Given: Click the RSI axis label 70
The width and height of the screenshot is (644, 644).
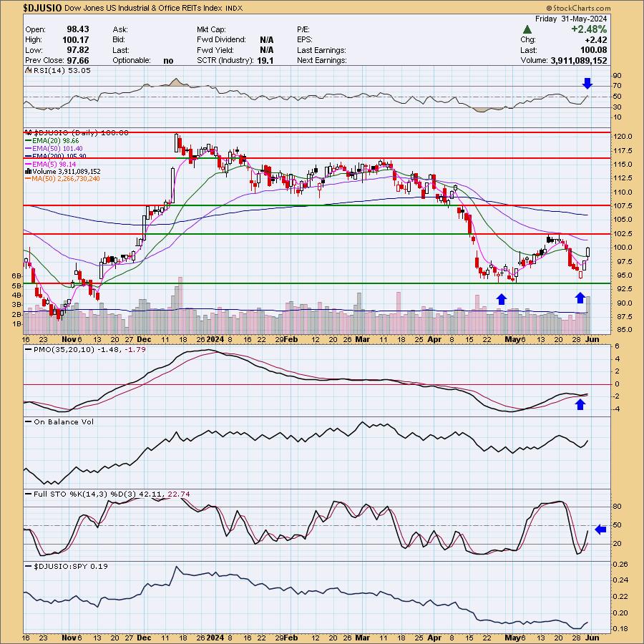Looking at the screenshot, I should pyautogui.click(x=618, y=86).
